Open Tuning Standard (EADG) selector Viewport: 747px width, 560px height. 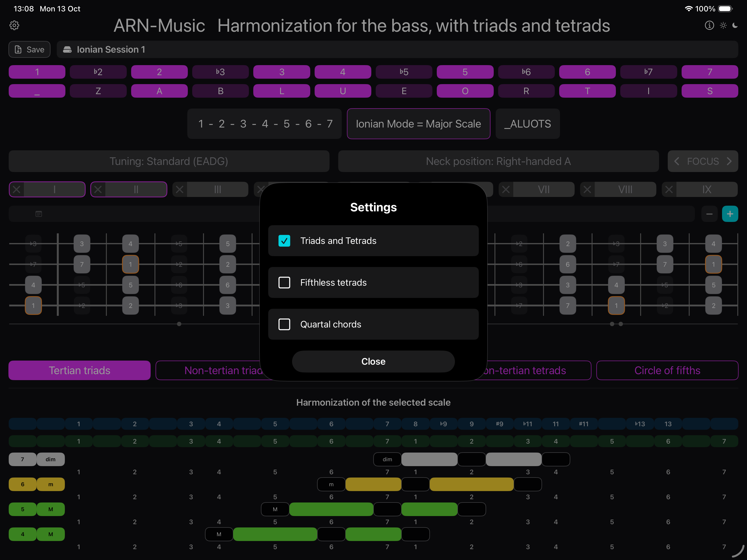[169, 161]
